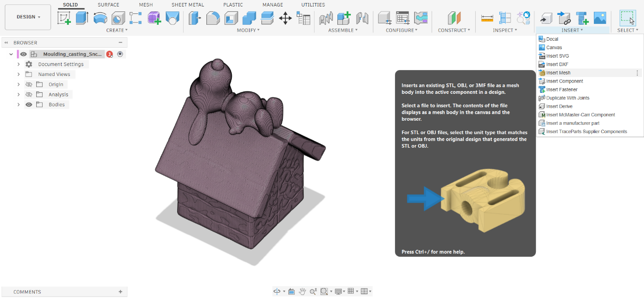Click the Zoom magnifier tool
Viewport: 644px width, 298px height.
313,291
